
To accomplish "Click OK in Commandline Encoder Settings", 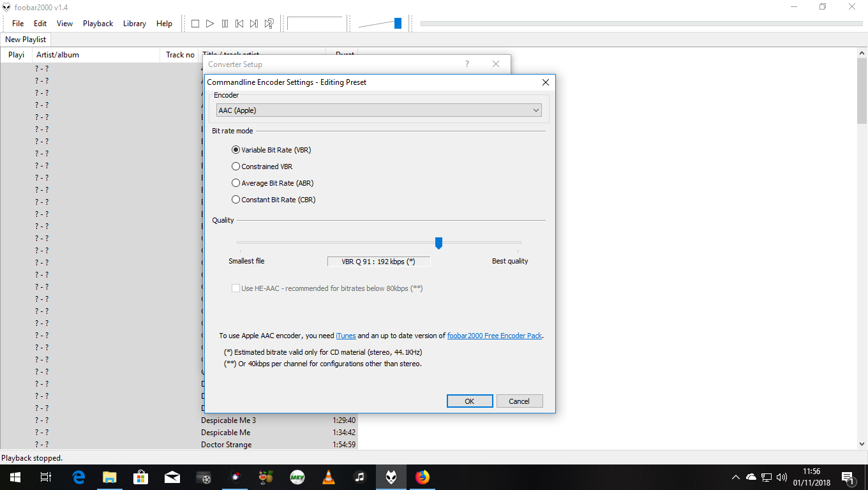I will [x=470, y=401].
